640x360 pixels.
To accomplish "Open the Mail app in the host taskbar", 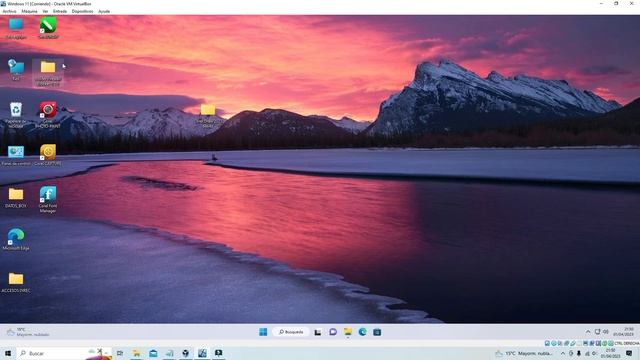I will tap(153, 353).
